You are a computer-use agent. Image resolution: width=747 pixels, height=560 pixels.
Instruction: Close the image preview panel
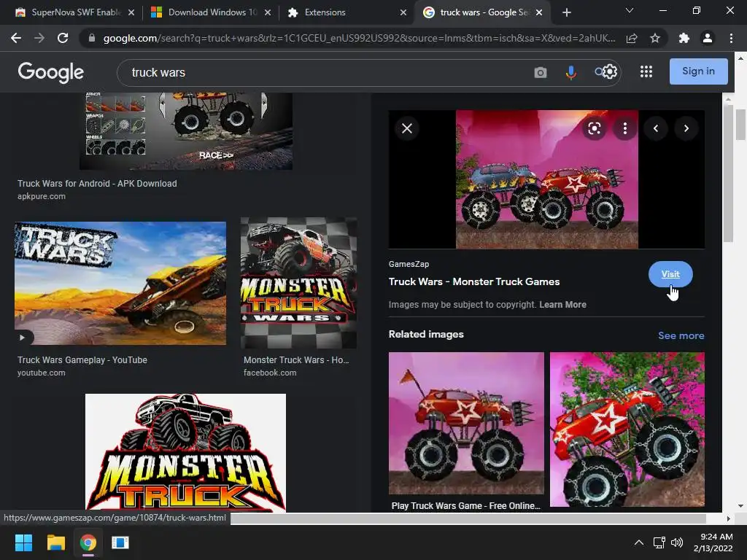pos(407,128)
